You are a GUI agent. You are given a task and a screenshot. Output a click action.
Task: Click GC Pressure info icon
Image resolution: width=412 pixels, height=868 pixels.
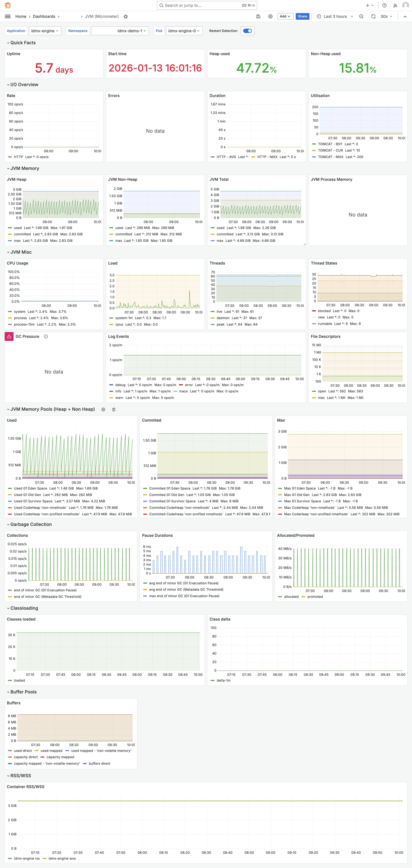46,337
